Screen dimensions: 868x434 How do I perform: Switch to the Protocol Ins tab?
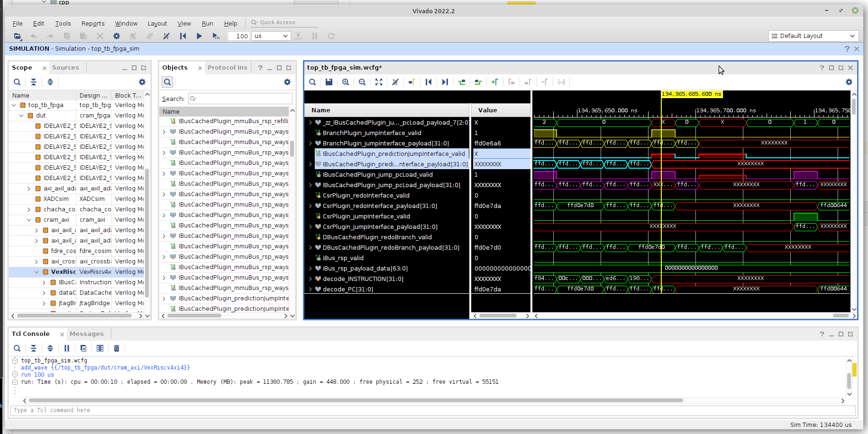[227, 67]
